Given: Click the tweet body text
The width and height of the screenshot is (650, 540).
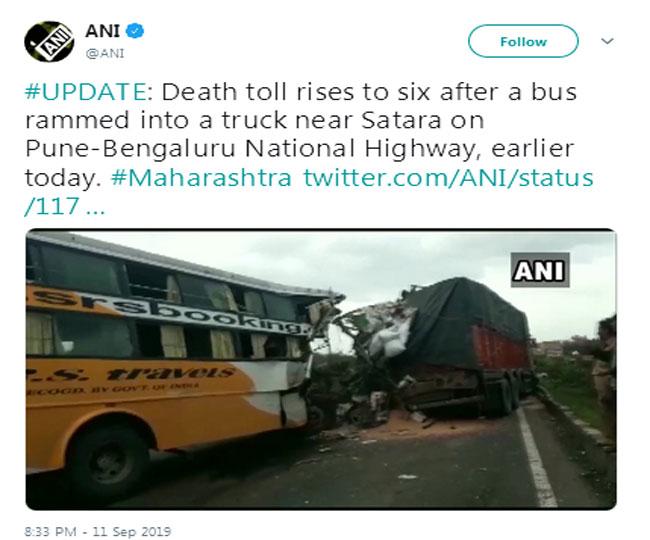Looking at the screenshot, I should (309, 149).
